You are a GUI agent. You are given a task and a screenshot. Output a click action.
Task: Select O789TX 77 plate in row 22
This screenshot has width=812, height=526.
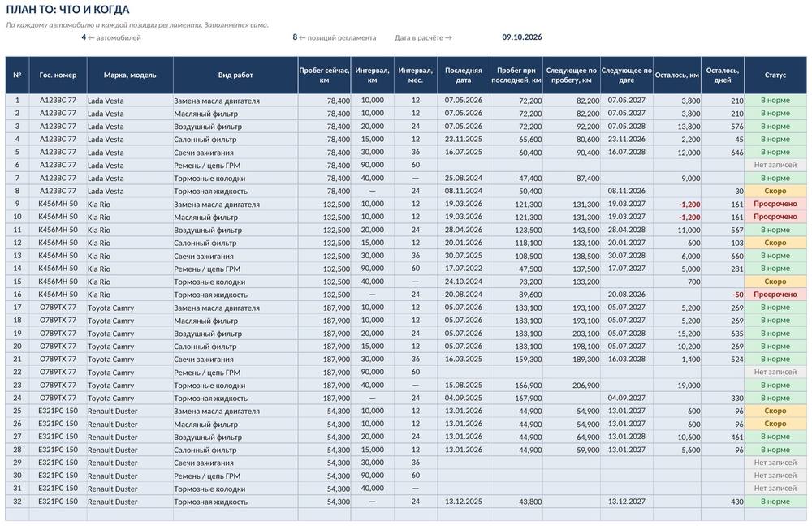[x=58, y=373]
